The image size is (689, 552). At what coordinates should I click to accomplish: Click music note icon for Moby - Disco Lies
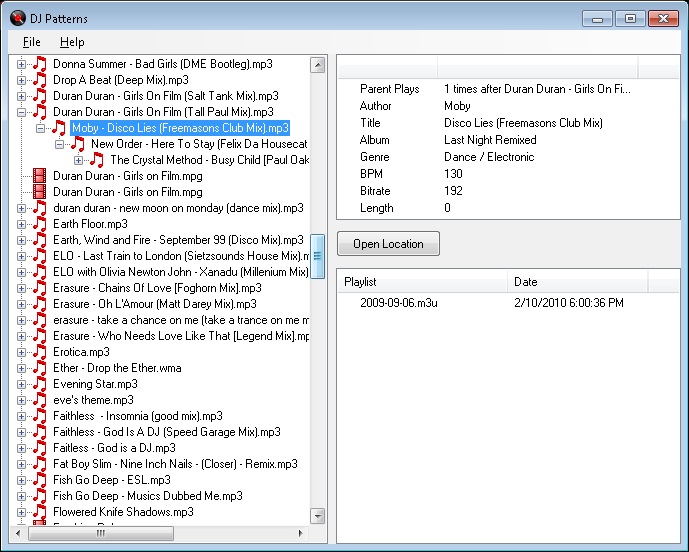tap(59, 128)
